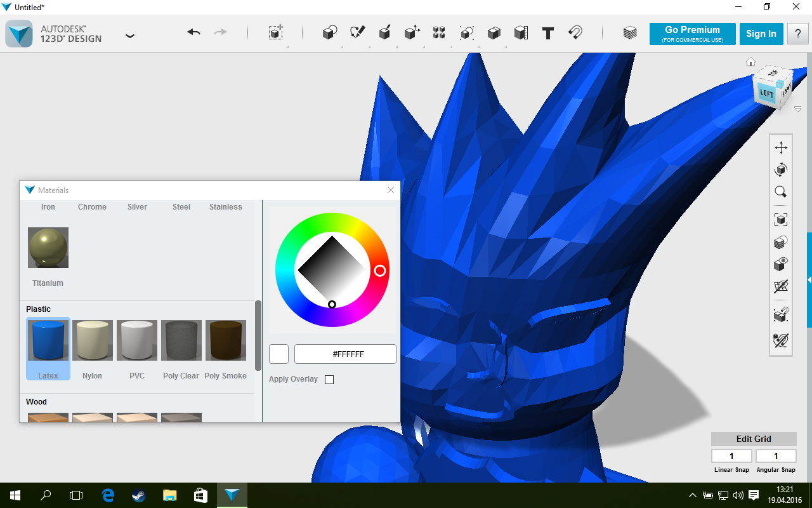Toggle snapping with cube-magnet icon

[x=781, y=314]
